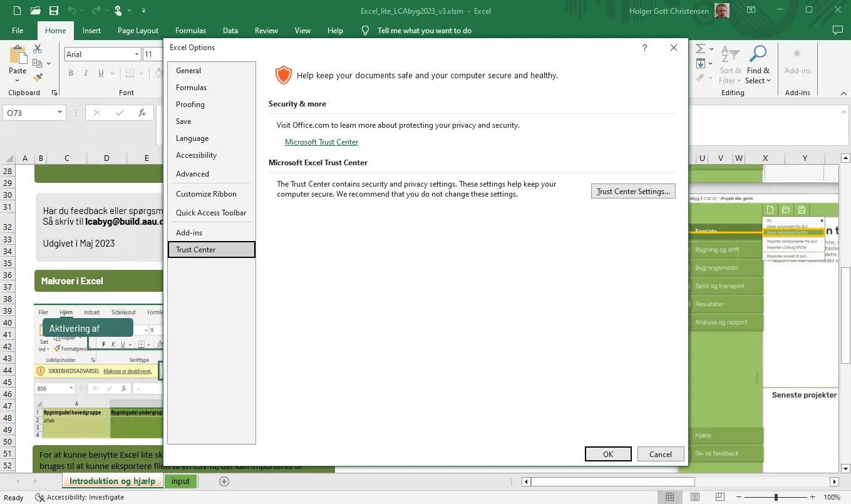The width and height of the screenshot is (851, 504).
Task: Open the File menu tab
Action: 18,30
